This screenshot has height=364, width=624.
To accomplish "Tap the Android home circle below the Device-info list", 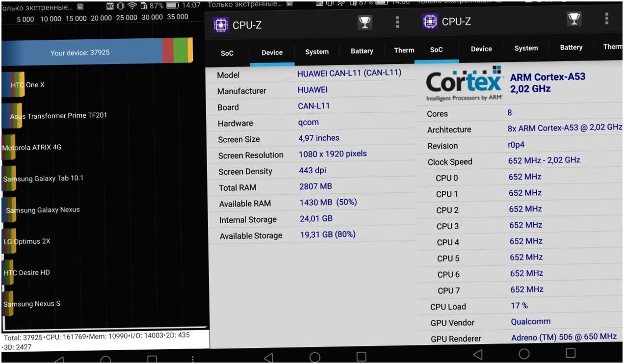I will (x=315, y=357).
